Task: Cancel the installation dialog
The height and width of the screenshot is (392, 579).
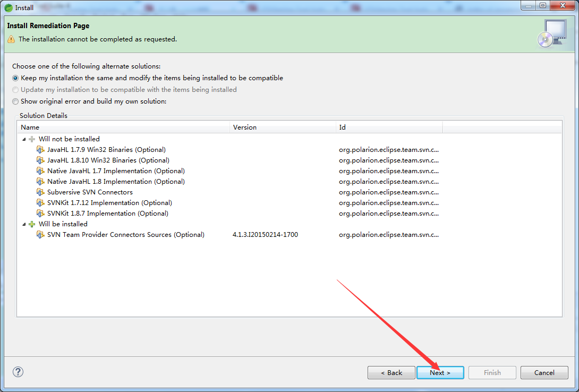Action: click(x=544, y=372)
